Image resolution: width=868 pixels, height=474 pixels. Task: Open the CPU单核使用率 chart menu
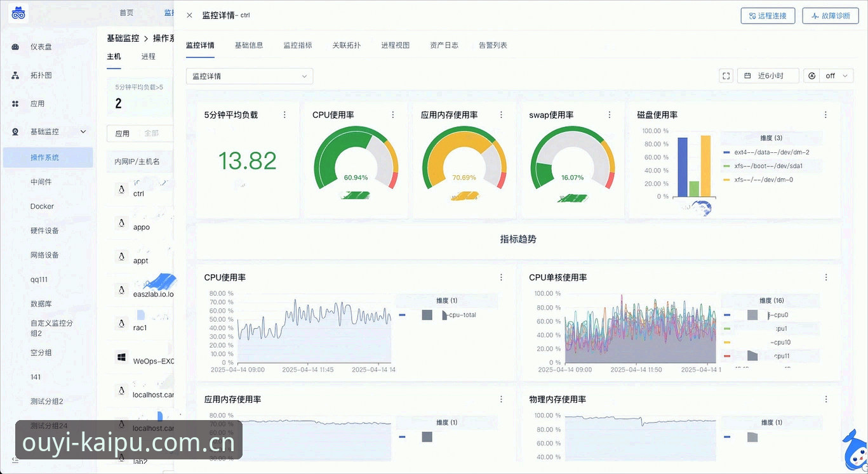pos(826,277)
